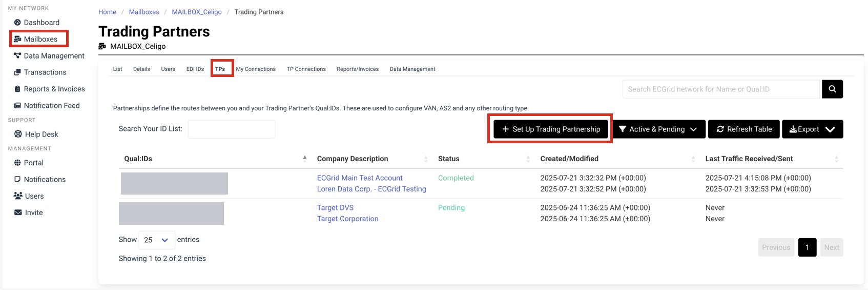Click the Previous pagination button
The height and width of the screenshot is (290, 868).
pyautogui.click(x=776, y=247)
